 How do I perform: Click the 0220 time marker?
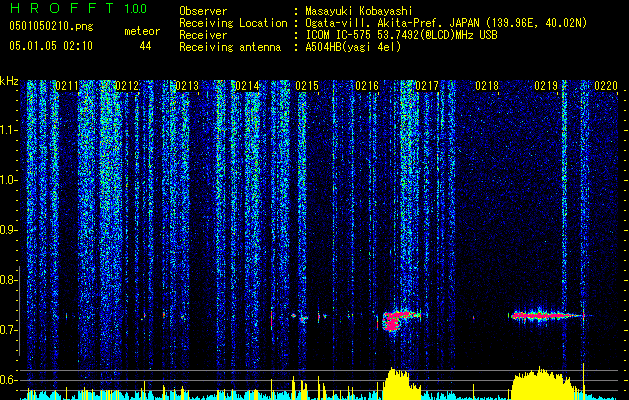pyautogui.click(x=606, y=85)
